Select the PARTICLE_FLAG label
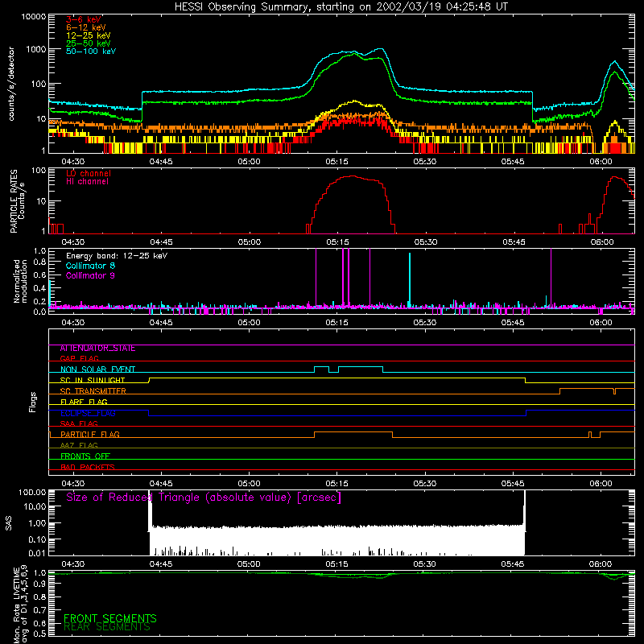 point(90,434)
